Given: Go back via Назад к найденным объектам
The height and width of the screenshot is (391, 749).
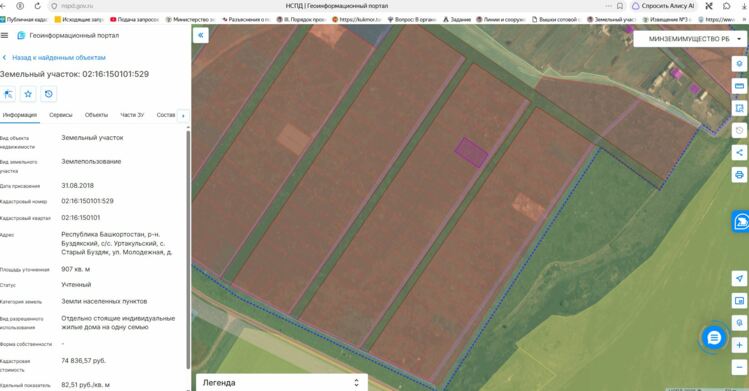Looking at the screenshot, I should tap(54, 57).
